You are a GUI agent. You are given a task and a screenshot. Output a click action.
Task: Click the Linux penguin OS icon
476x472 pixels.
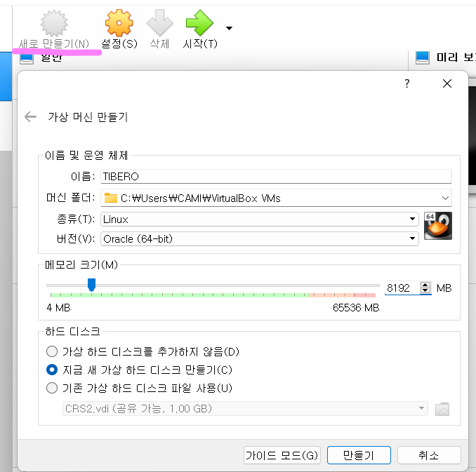[438, 226]
